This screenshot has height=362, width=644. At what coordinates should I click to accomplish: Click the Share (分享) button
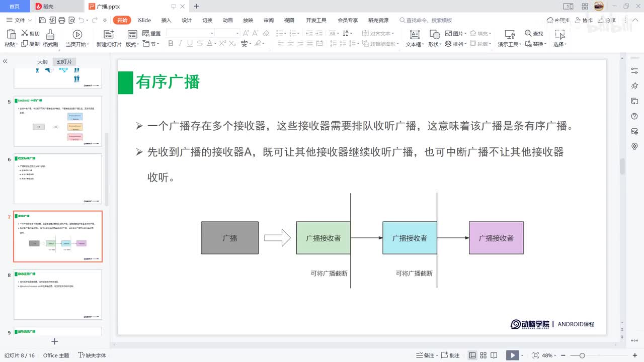pyautogui.click(x=607, y=20)
